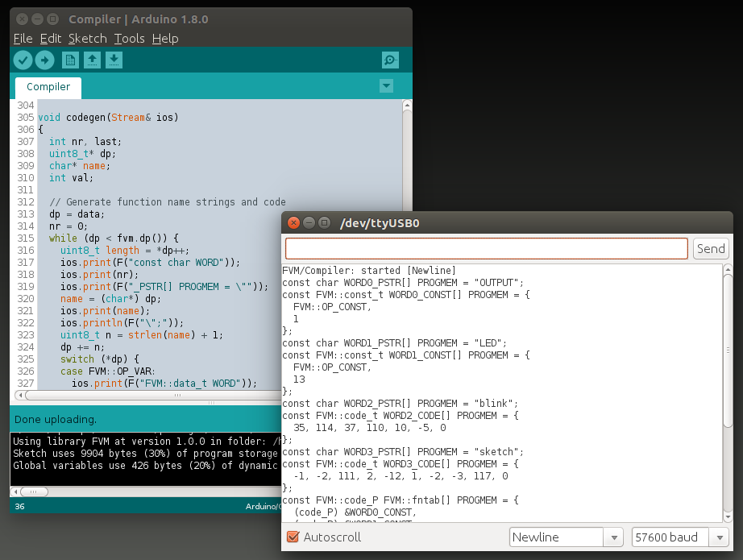The image size is (743, 560).
Task: Toggle the Autoscroll checkbox
Action: tap(293, 537)
